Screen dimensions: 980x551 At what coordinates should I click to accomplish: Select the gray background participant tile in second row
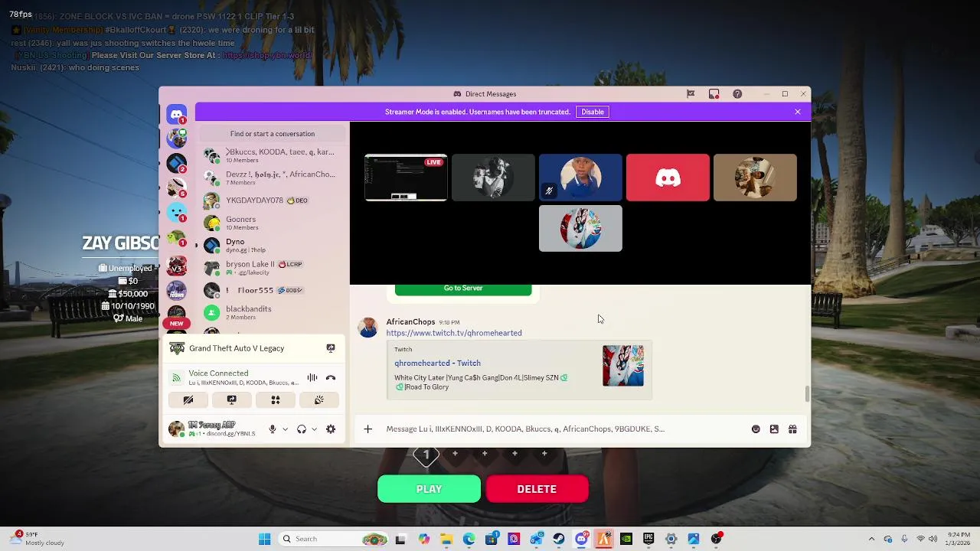coord(580,228)
